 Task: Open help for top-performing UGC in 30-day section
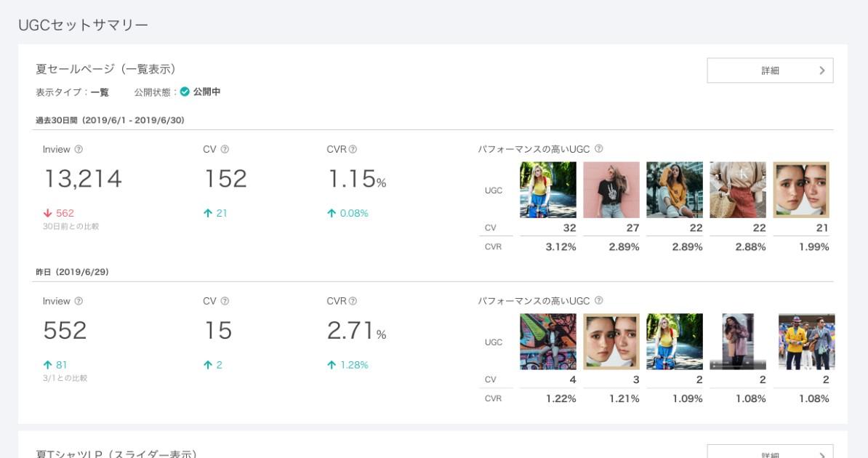coord(599,149)
